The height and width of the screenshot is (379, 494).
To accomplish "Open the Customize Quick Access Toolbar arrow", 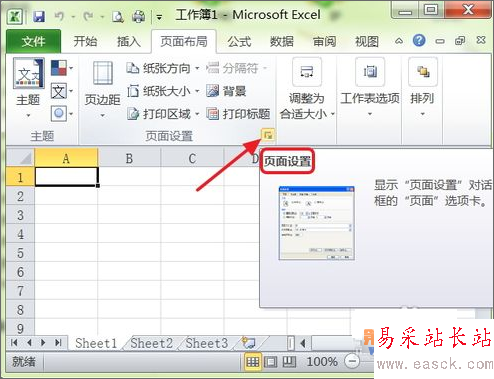I will pyautogui.click(x=159, y=17).
